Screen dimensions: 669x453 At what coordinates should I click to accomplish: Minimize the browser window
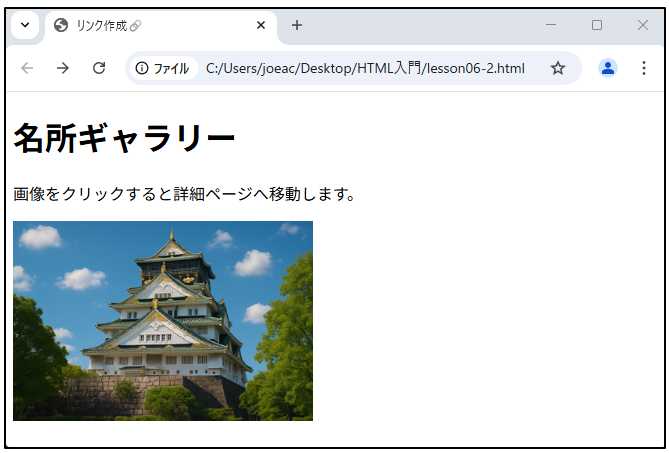pyautogui.click(x=551, y=25)
